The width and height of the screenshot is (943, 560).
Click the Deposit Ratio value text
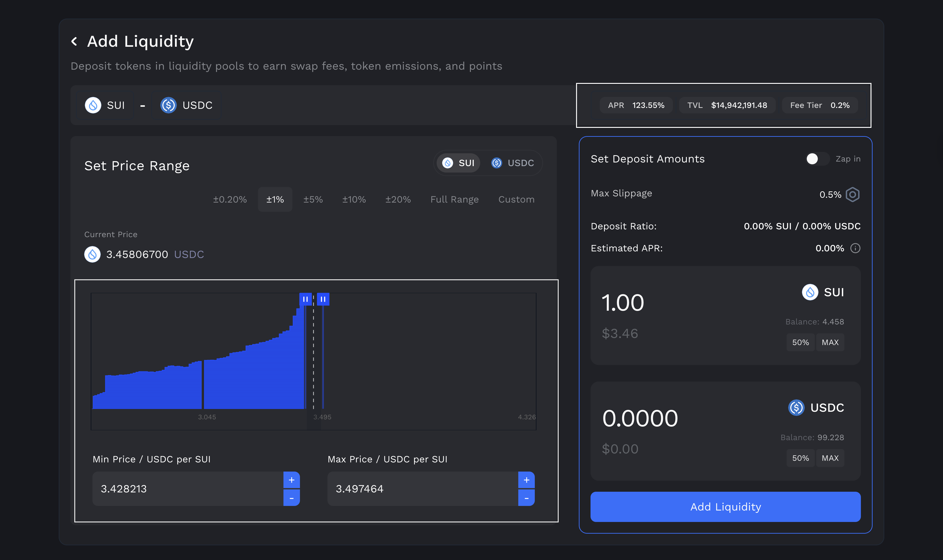[x=802, y=226]
